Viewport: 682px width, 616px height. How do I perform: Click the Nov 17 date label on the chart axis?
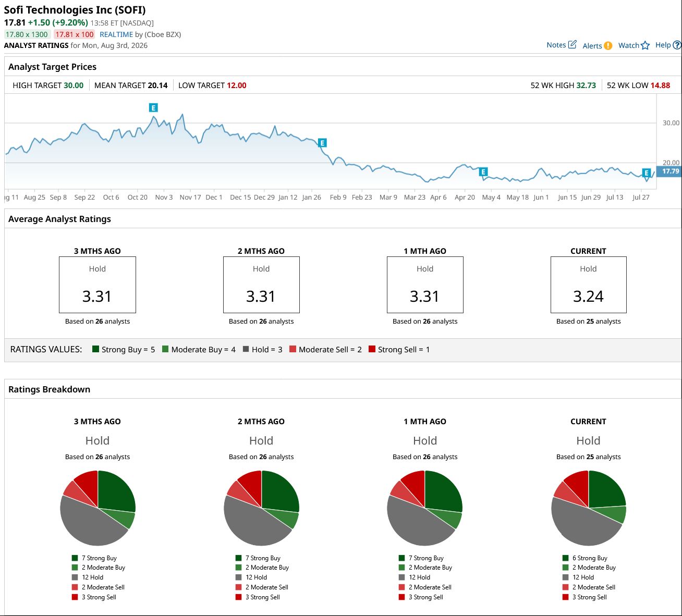coord(190,197)
